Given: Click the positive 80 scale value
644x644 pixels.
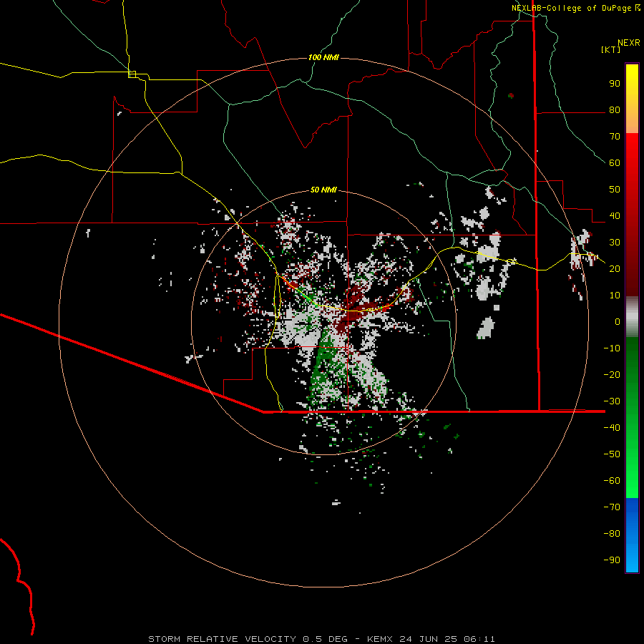Looking at the screenshot, I should click(615, 110).
